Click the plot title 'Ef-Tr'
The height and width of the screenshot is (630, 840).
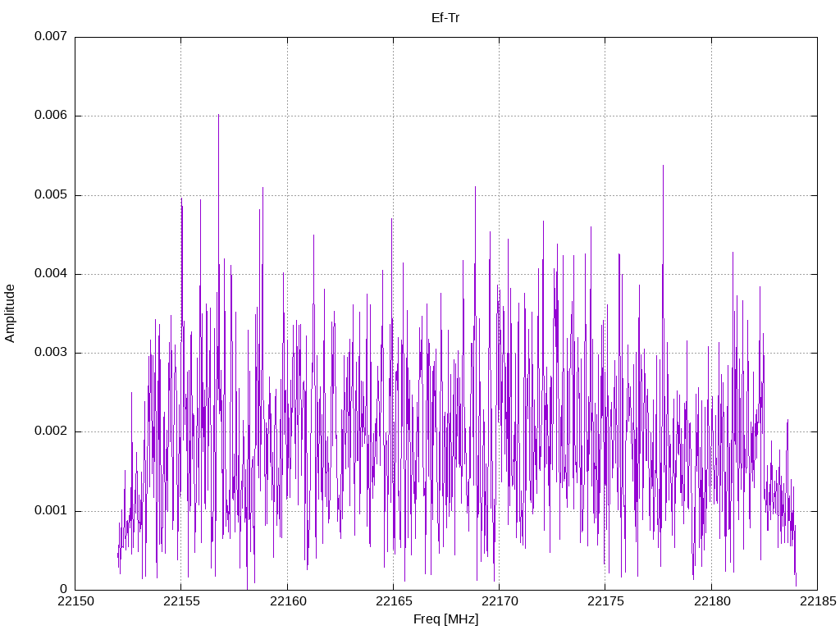(445, 18)
